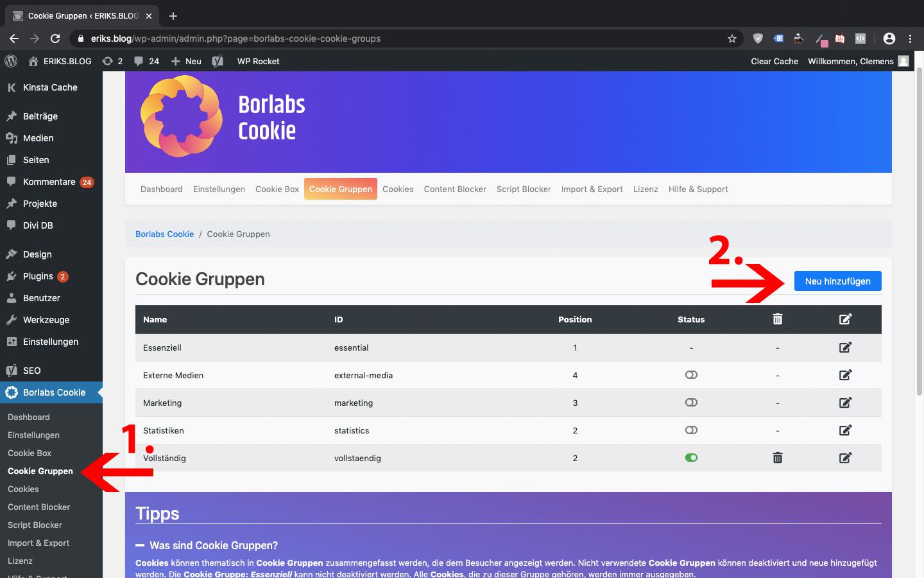This screenshot has height=578, width=924.
Task: Click Clear Cache in admin bar
Action: (x=774, y=61)
